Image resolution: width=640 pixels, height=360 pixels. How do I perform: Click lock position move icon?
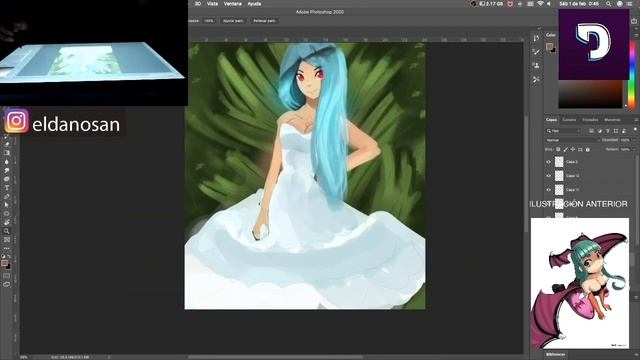573,150
